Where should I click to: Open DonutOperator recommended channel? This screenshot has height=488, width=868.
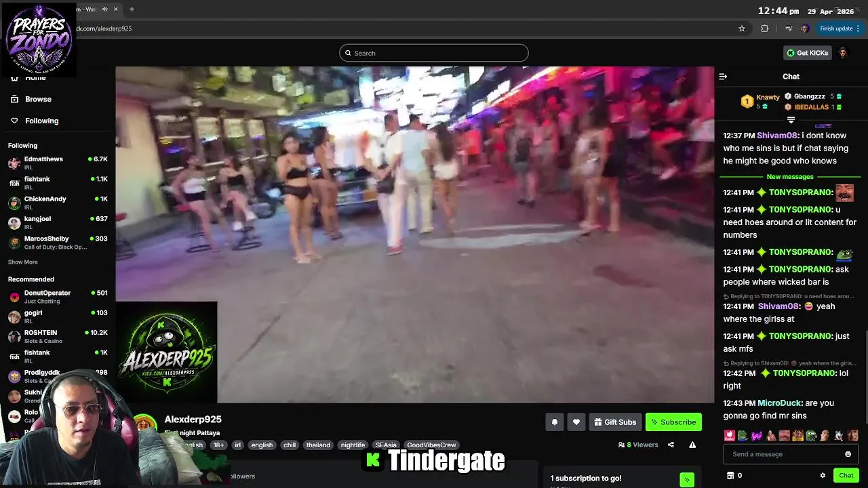click(x=58, y=297)
